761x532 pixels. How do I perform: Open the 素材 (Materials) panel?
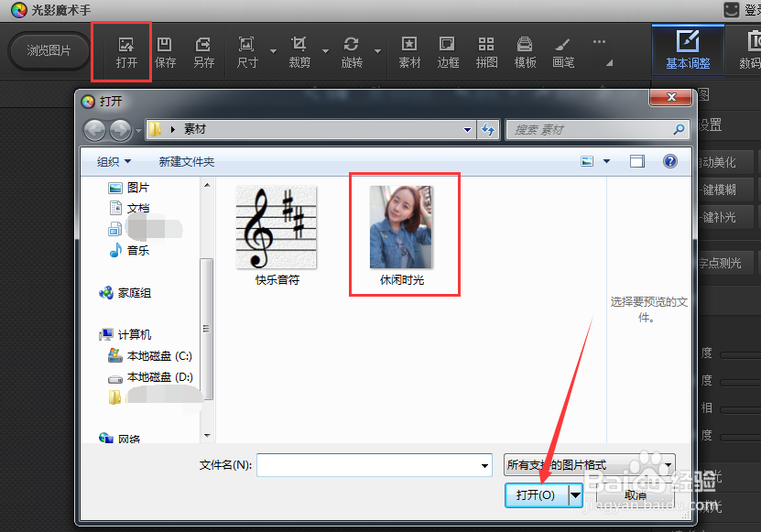[x=409, y=50]
